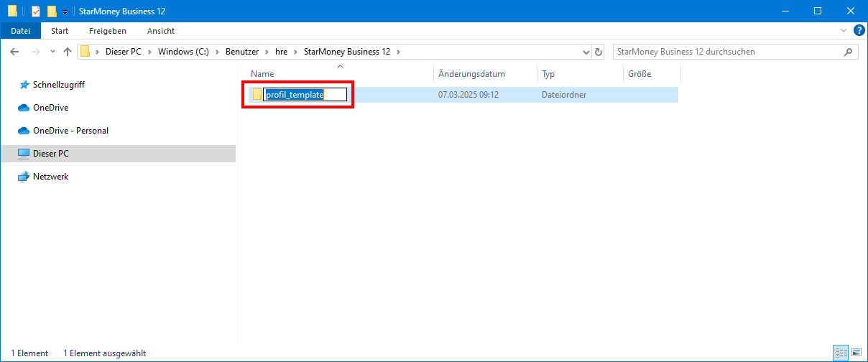Select OneDrive in navigation pane
The image size is (868, 362).
(x=50, y=108)
